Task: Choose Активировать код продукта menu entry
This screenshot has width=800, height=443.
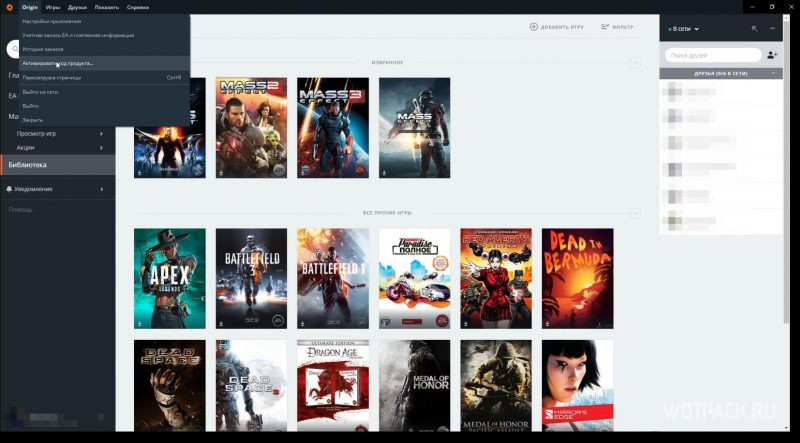Action: [x=105, y=63]
